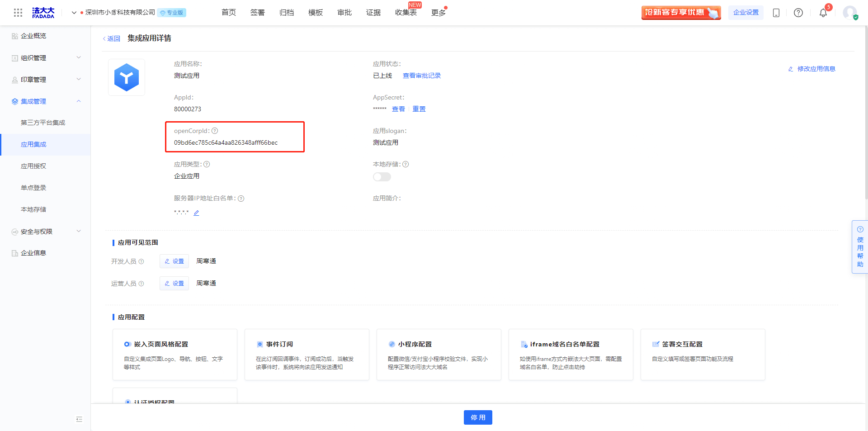This screenshot has width=868, height=431.
Task: Click the user avatar icon
Action: (850, 13)
